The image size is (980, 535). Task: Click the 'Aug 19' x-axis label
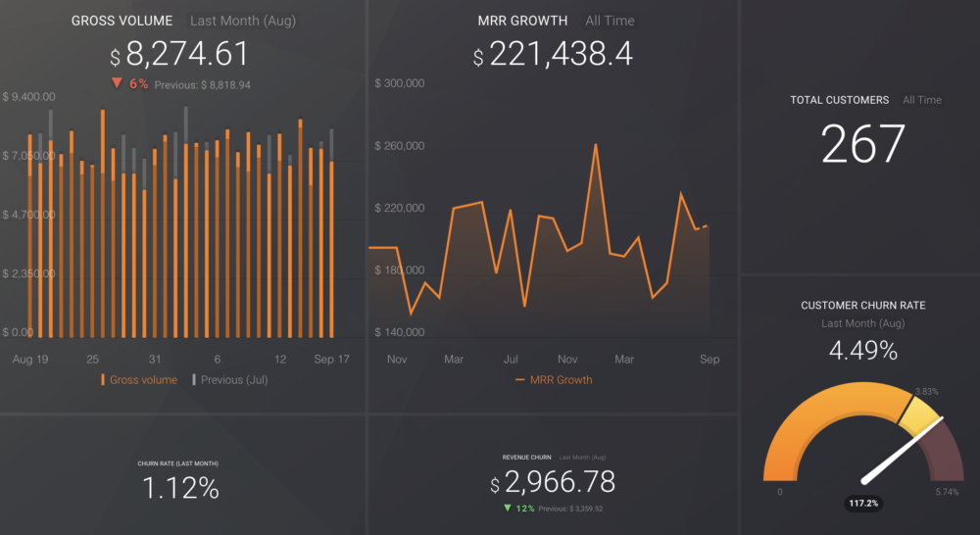coord(30,359)
